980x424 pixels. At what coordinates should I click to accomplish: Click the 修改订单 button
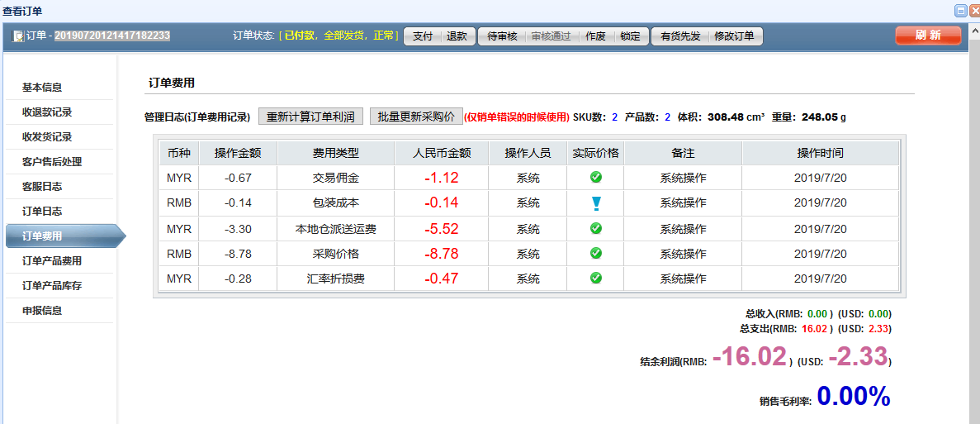pyautogui.click(x=734, y=36)
